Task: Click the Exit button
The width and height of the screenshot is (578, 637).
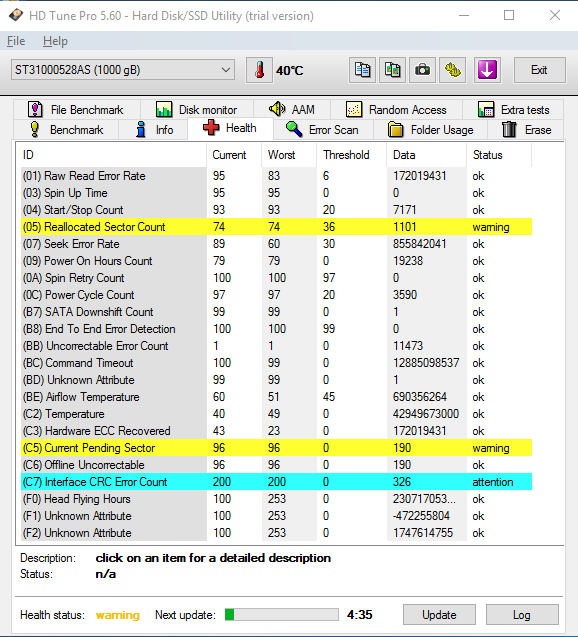Action: (x=539, y=70)
